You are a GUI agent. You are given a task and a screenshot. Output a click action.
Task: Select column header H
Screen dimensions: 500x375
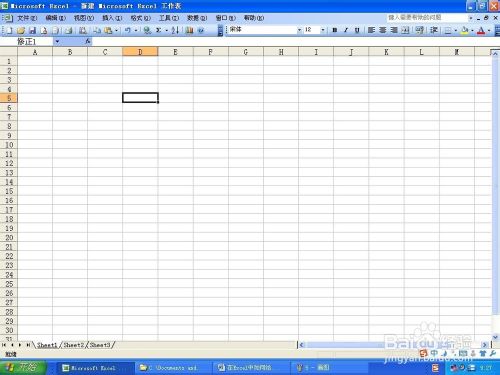tap(281, 52)
